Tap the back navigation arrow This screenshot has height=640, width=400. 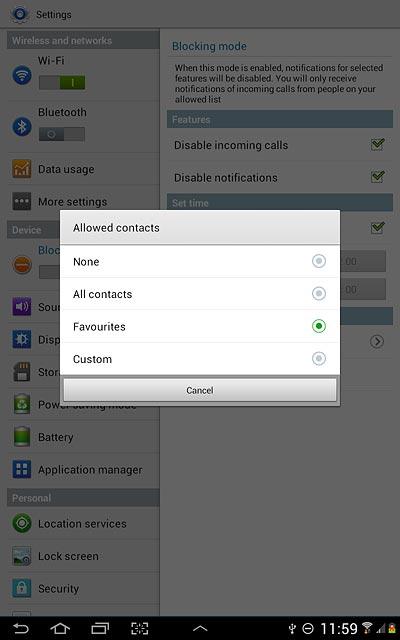click(21, 628)
